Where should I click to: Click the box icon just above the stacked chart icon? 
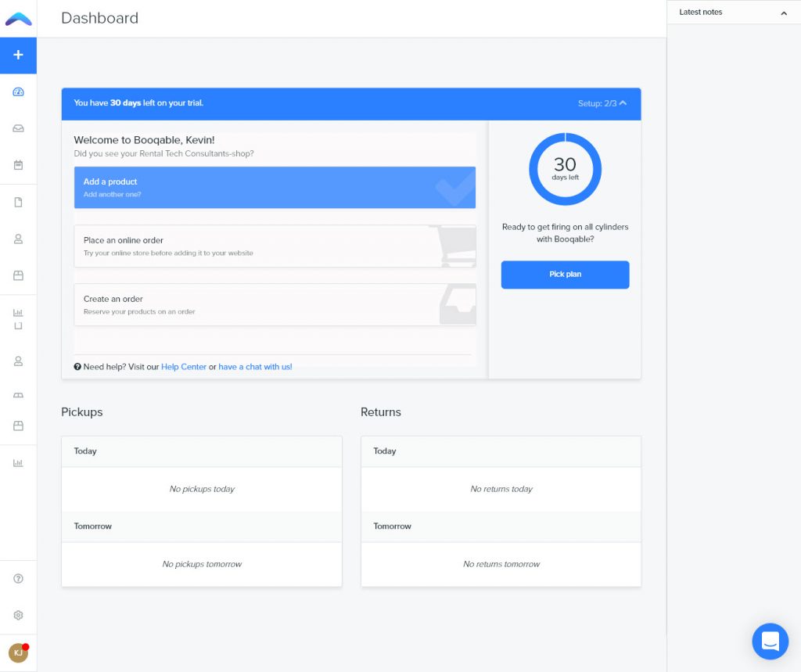click(19, 275)
